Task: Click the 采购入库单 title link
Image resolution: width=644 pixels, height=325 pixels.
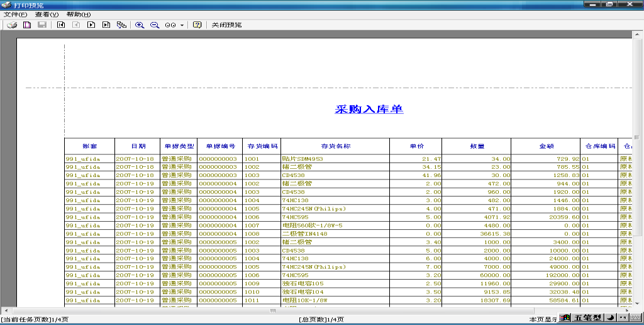Action: point(369,109)
